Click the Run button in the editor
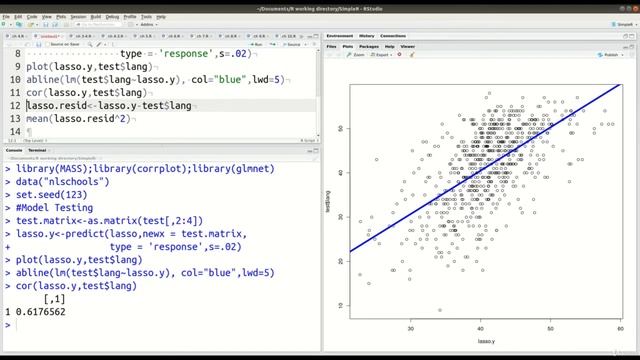640x360 pixels. [256, 44]
